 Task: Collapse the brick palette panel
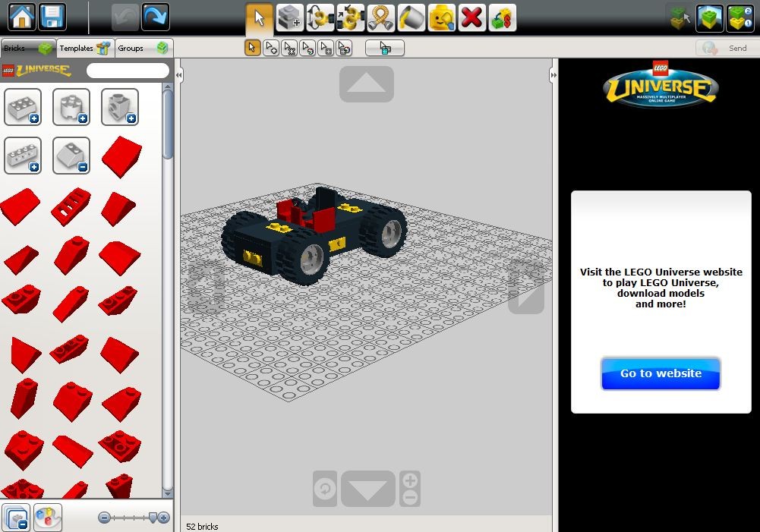pyautogui.click(x=179, y=74)
